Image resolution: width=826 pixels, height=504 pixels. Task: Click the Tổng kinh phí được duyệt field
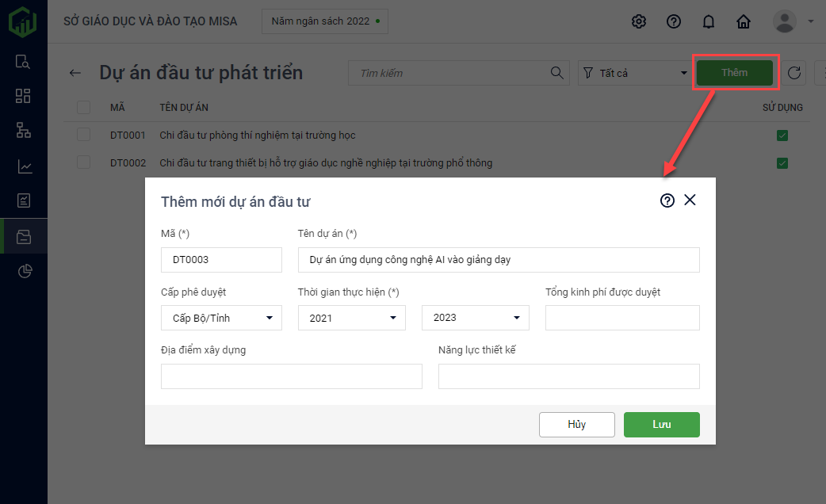pos(622,318)
